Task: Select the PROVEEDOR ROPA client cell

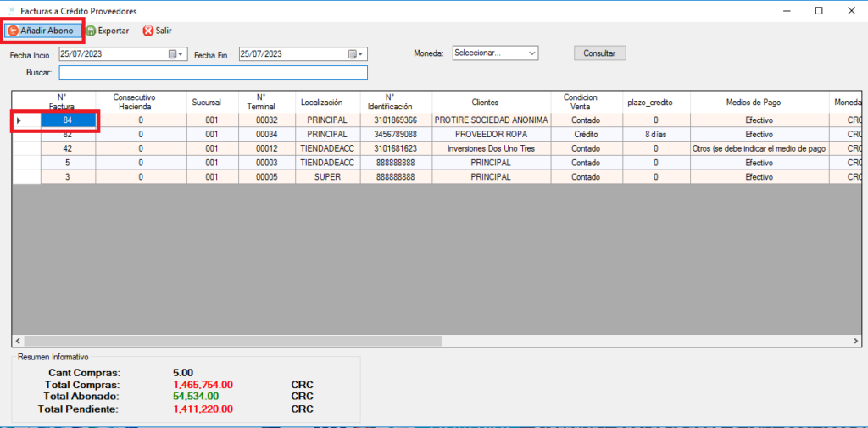Action: click(491, 134)
